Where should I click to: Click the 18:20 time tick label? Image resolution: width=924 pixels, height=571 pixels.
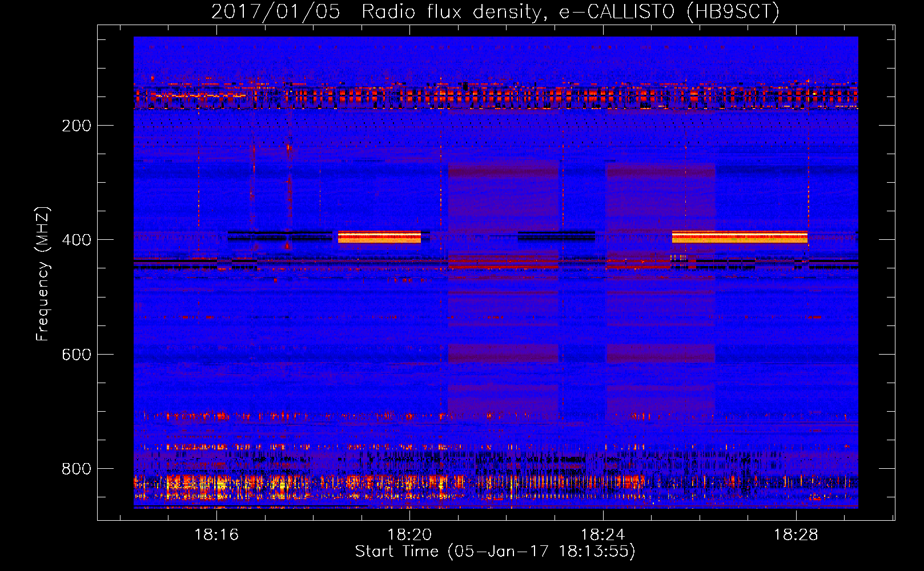(409, 534)
